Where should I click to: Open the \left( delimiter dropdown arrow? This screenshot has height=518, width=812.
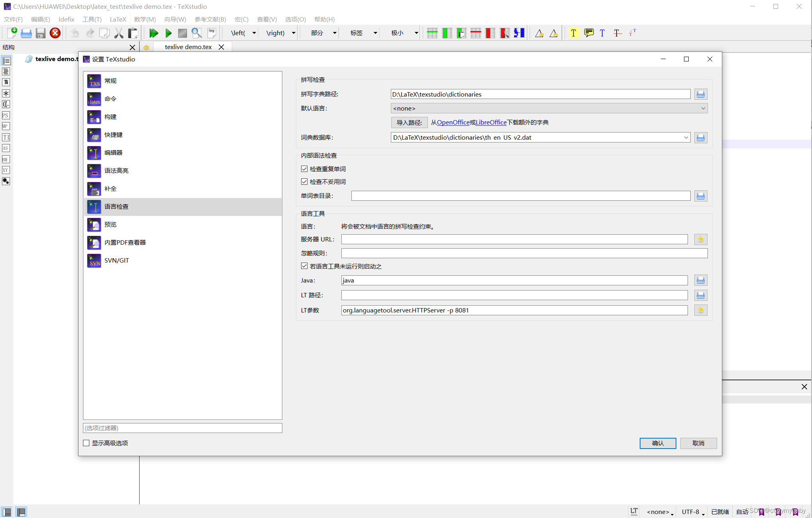[254, 33]
